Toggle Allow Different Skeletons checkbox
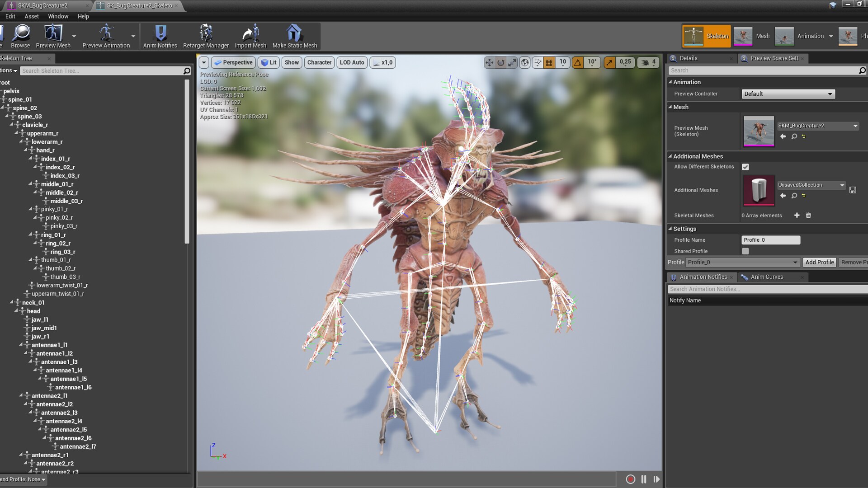868x488 pixels. [745, 167]
